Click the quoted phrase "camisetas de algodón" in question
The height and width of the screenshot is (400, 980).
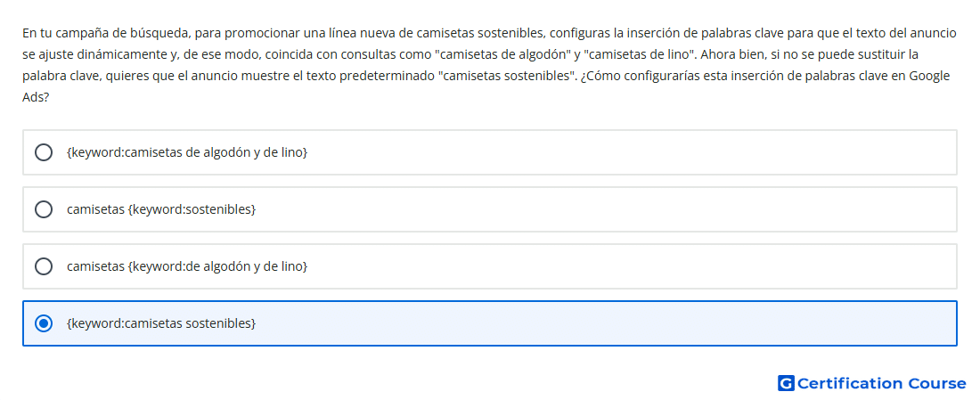(503, 54)
